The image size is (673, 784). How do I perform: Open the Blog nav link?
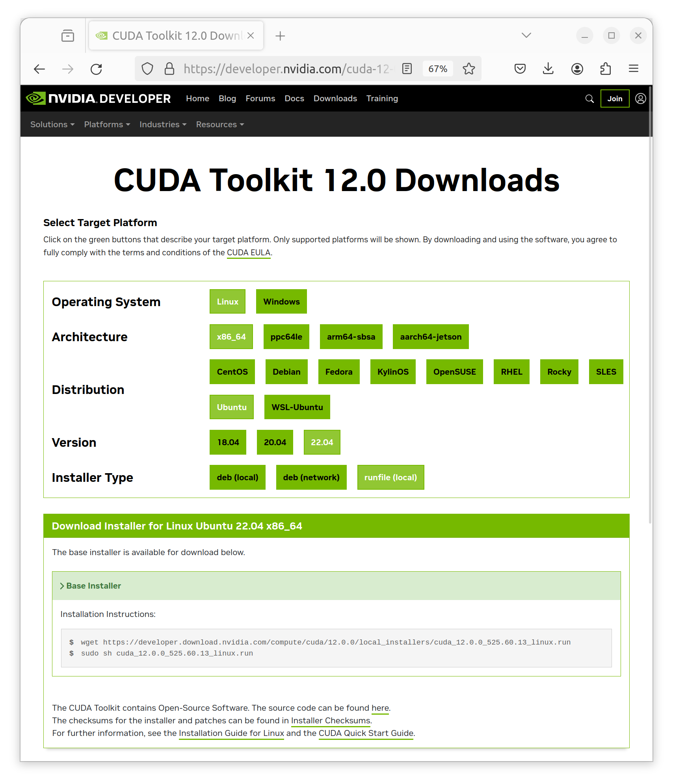pos(227,98)
